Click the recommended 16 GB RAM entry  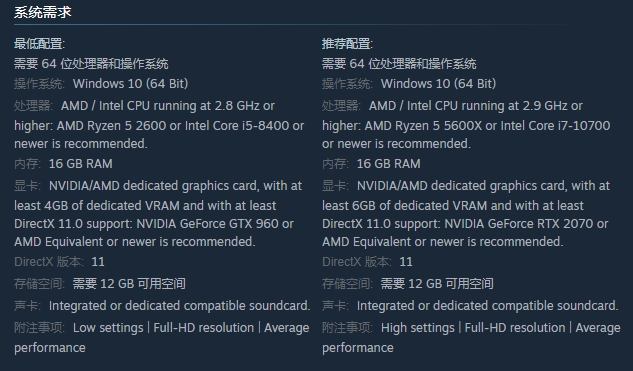[389, 163]
